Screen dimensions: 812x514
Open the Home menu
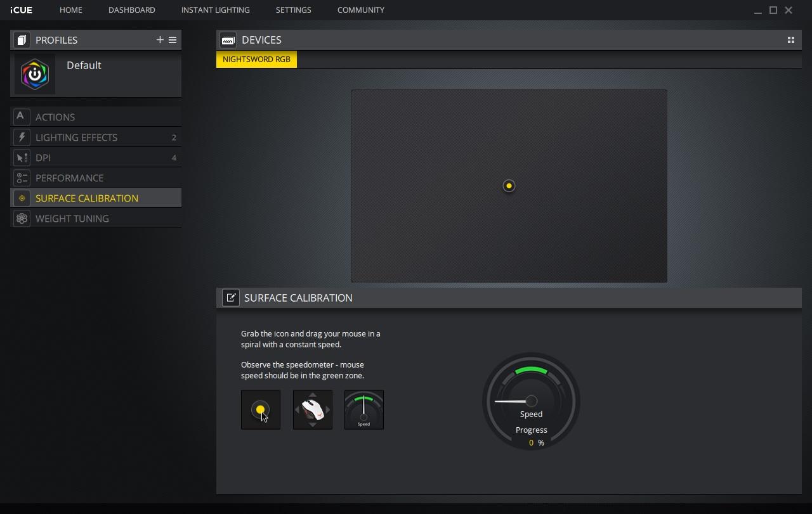point(71,10)
